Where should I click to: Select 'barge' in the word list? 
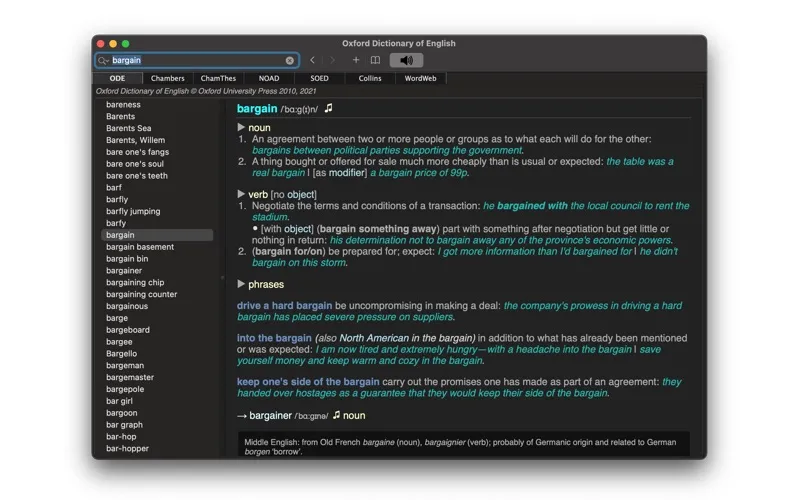[x=117, y=318]
